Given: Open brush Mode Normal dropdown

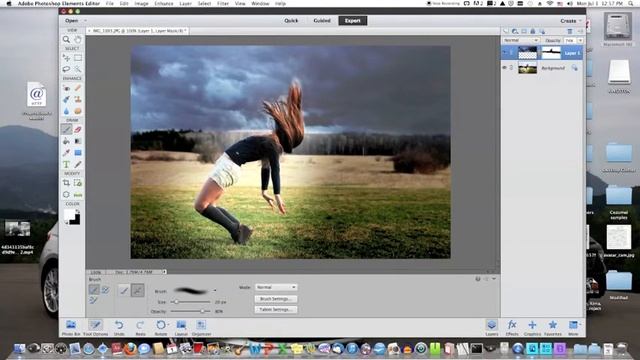Looking at the screenshot, I should tap(276, 287).
